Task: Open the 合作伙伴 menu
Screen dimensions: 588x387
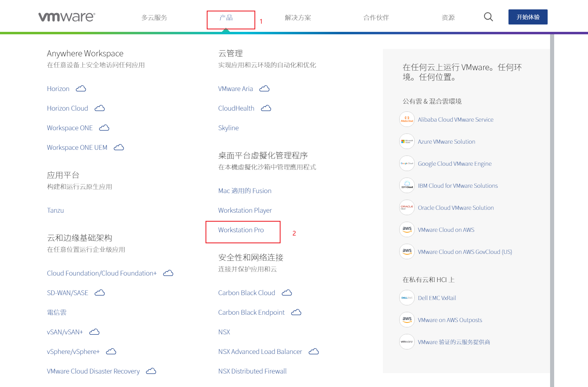Action: [376, 18]
